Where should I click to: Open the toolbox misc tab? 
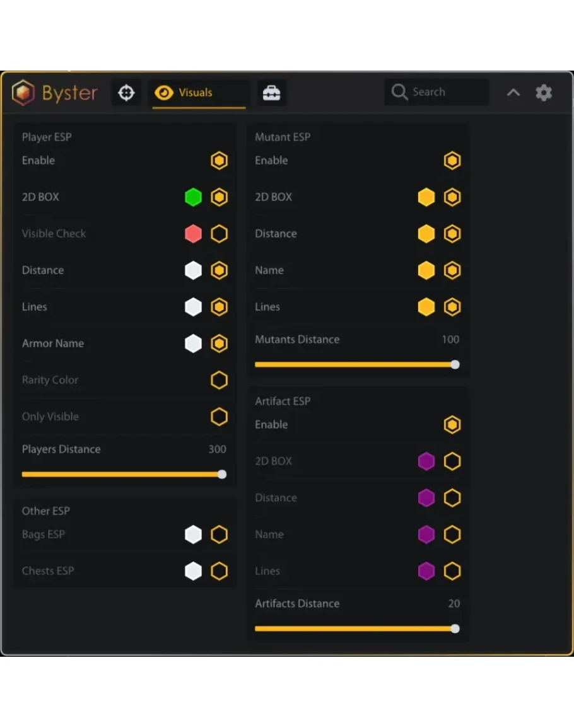point(272,93)
